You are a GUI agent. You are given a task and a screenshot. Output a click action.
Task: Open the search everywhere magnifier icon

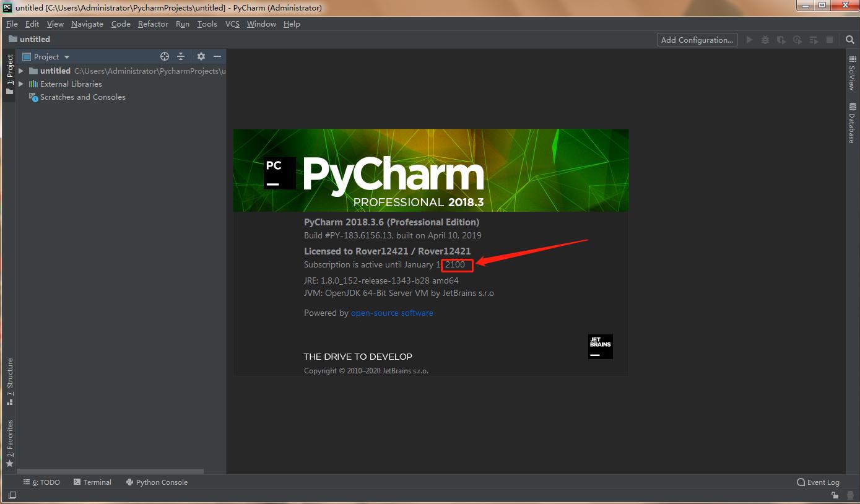point(849,39)
